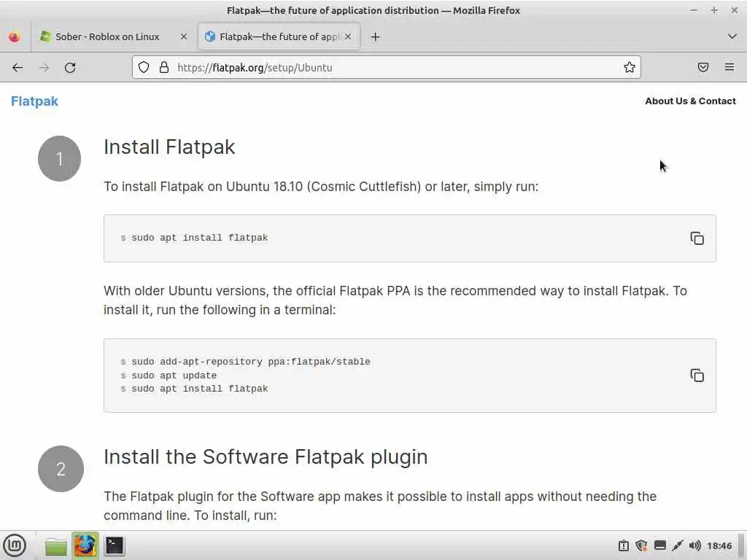Copy the add-apt-repository PPA commands block
Screen dimensions: 747x560
[697, 376]
